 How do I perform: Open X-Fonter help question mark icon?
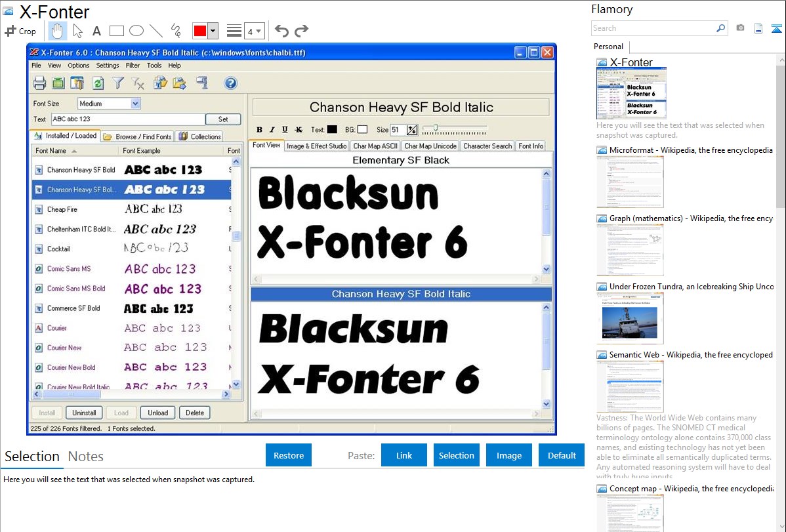point(230,83)
